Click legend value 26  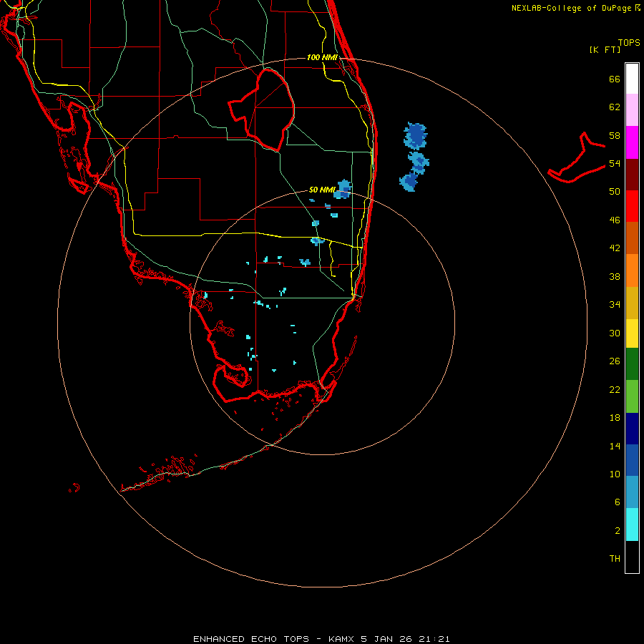coord(615,361)
